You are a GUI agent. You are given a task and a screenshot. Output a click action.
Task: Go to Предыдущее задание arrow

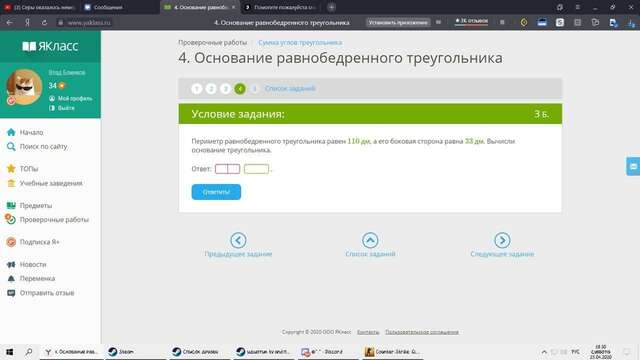click(238, 240)
